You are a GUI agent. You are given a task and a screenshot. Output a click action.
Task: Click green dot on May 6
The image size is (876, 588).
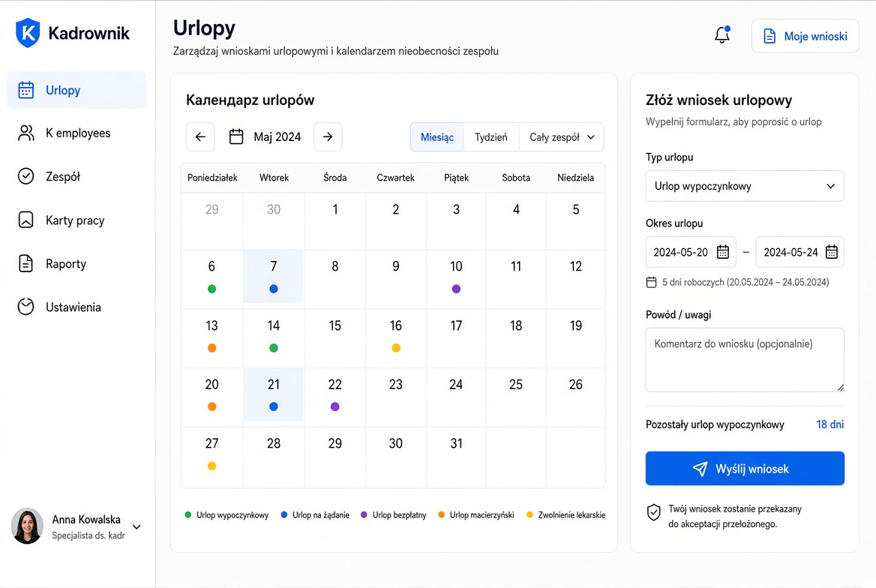pyautogui.click(x=211, y=289)
